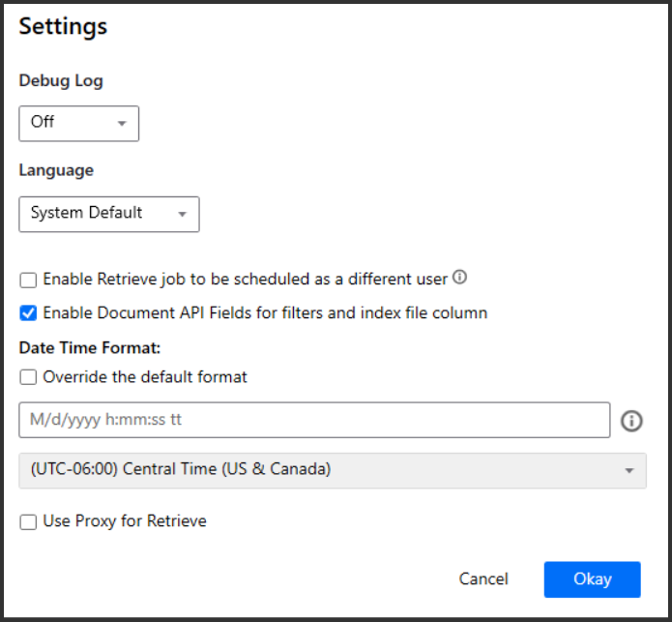672x622 pixels.
Task: Confirm settings with the Okay button
Action: pos(592,579)
